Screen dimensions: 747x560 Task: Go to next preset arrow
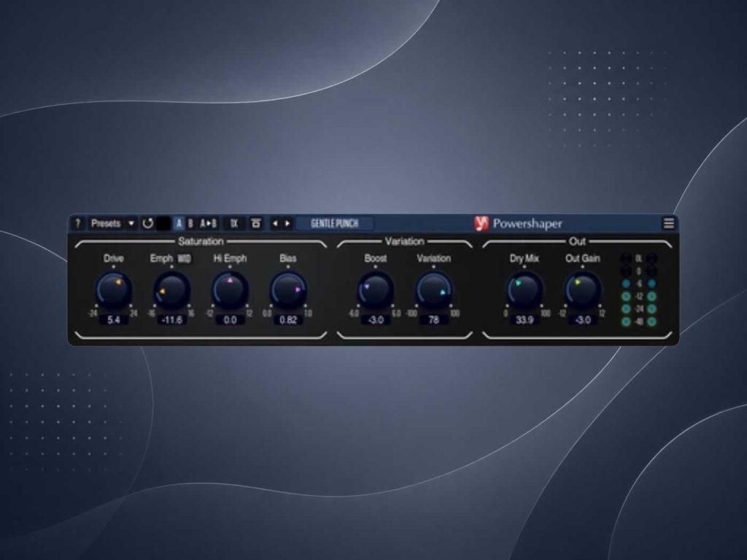[287, 223]
